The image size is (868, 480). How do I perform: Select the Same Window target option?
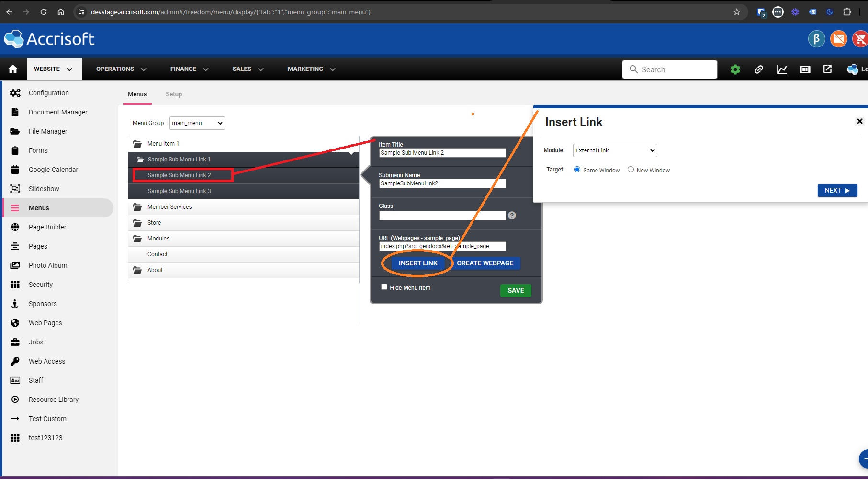[x=577, y=170]
